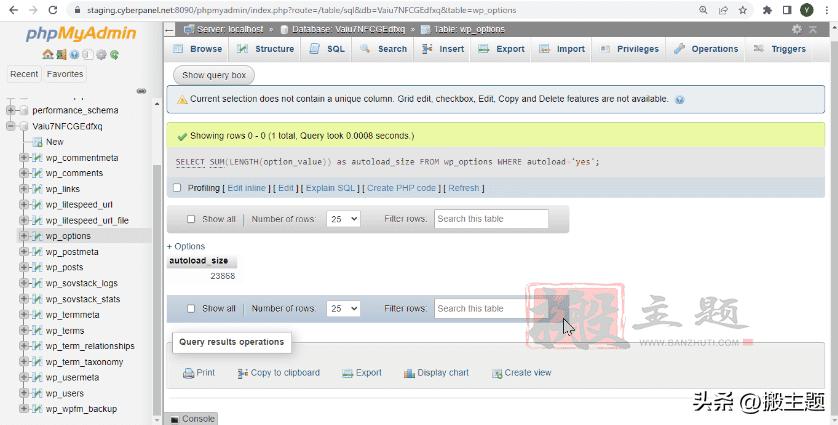Click the browser zoom magnifier icon
The image size is (838, 425).
[703, 10]
